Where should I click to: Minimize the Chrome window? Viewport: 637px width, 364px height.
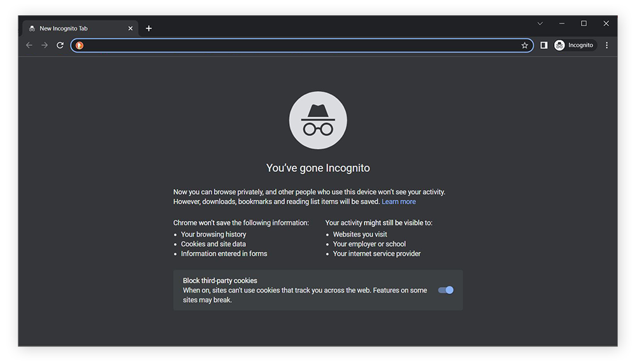(x=562, y=24)
